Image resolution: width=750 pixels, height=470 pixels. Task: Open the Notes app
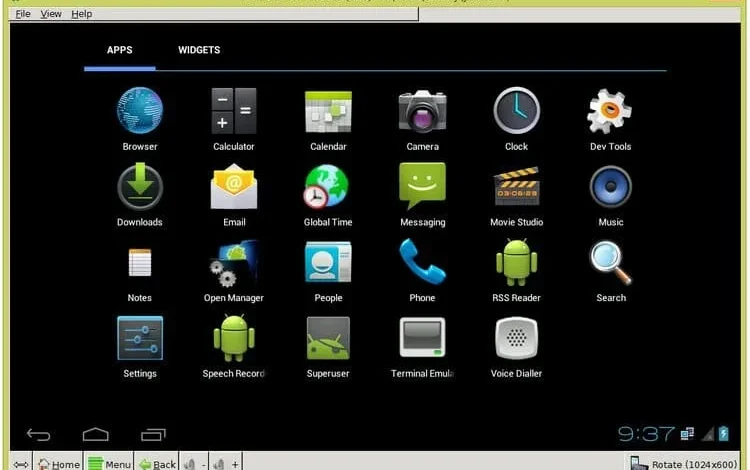140,262
